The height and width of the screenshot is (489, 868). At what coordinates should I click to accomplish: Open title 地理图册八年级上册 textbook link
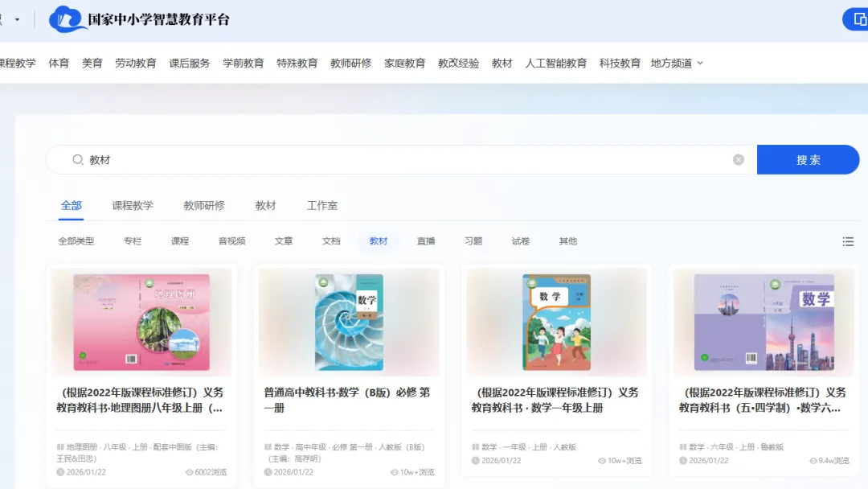140,400
